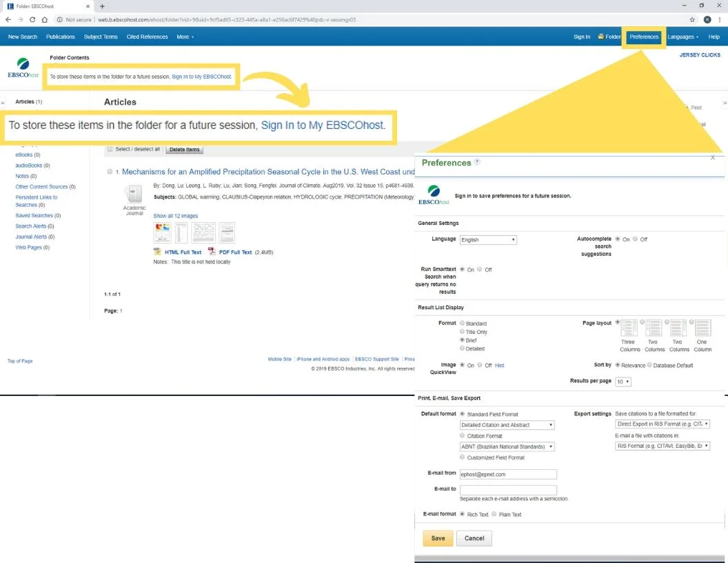The image size is (728, 563).
Task: Open Preferences in top bar
Action: pos(643,37)
